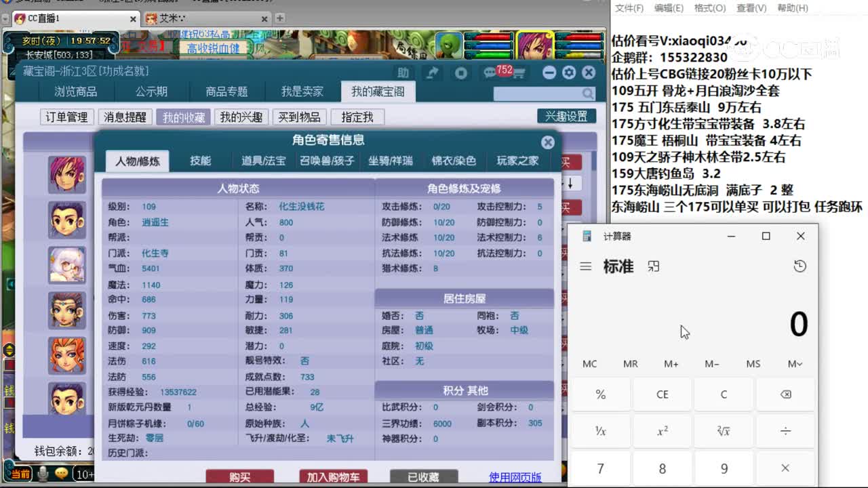Open the M˅ memory dropdown on the calculator
This screenshot has height=488, width=868.
[x=793, y=364]
